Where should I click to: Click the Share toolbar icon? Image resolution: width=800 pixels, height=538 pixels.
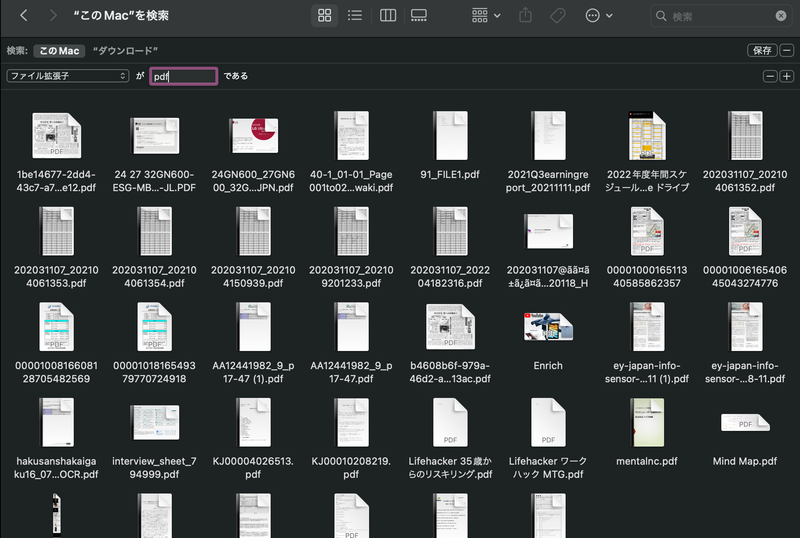(x=525, y=15)
